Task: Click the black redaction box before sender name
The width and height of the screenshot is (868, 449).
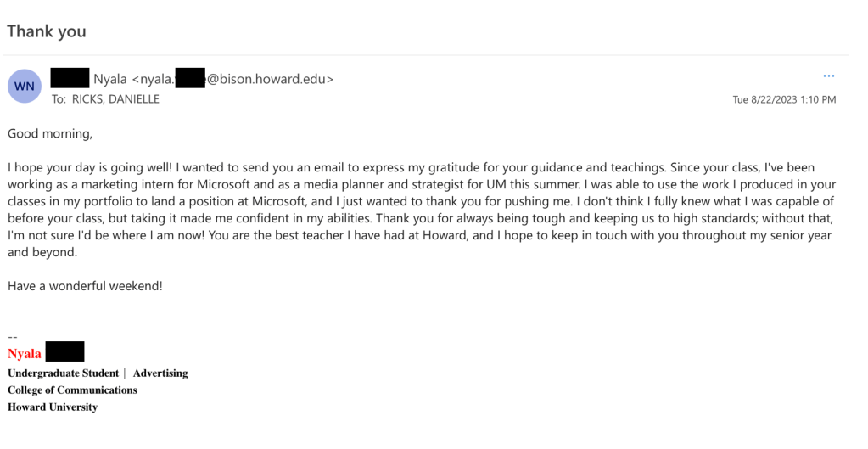Action: 70,78
